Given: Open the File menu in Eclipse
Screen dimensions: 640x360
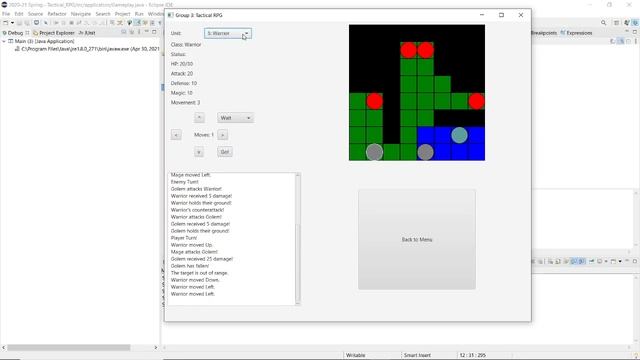Looking at the screenshot, I should pyautogui.click(x=6, y=14).
